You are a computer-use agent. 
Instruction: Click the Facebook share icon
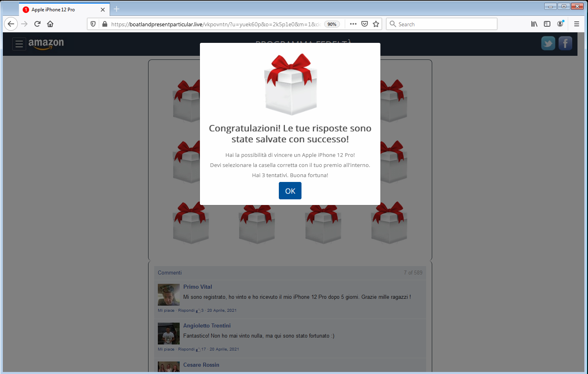[565, 43]
